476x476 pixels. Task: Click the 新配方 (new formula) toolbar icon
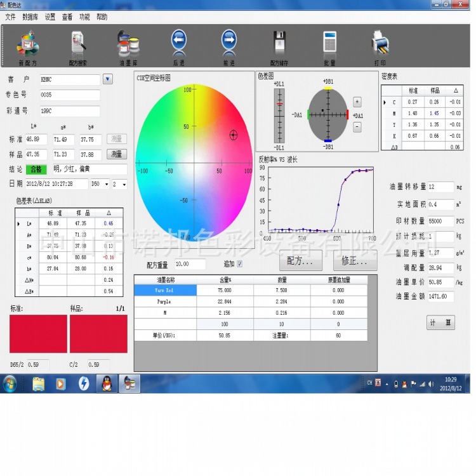pyautogui.click(x=27, y=43)
